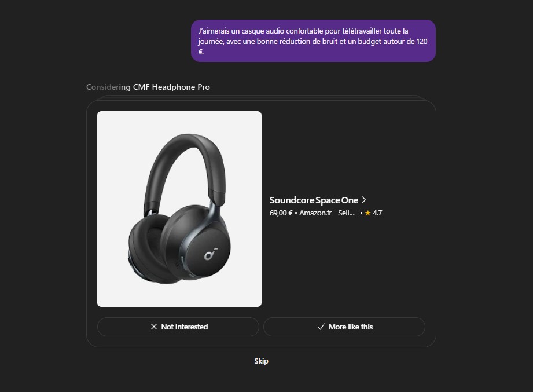Click the 4.7 rating value
Image resolution: width=533 pixels, height=392 pixels.
pyautogui.click(x=377, y=213)
